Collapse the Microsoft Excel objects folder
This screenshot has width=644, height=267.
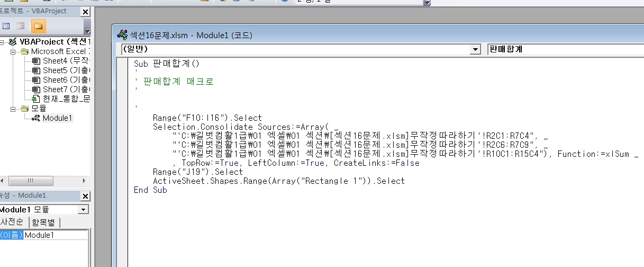click(x=13, y=51)
